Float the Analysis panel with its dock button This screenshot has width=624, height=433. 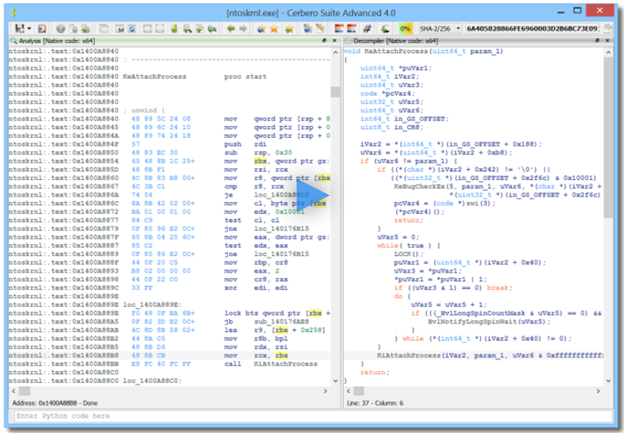pos(324,41)
